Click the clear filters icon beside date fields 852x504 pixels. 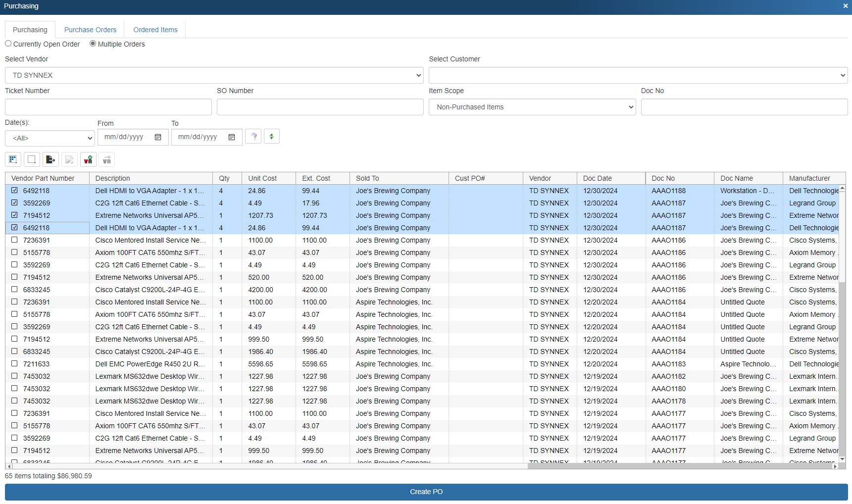[253, 136]
